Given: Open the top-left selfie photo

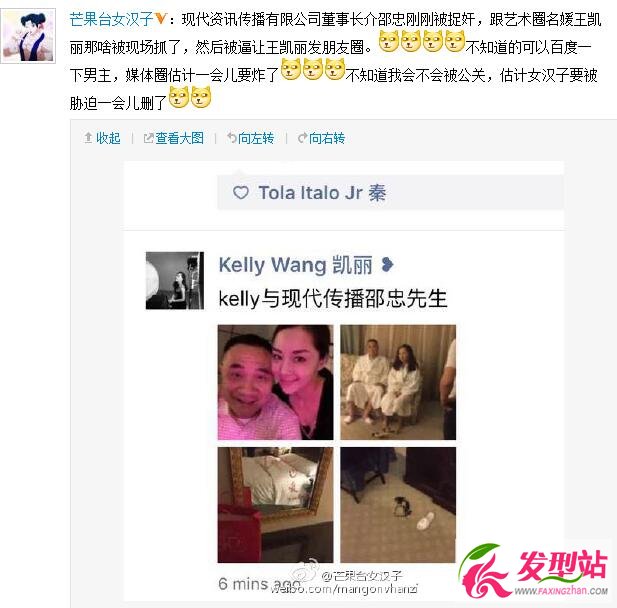Looking at the screenshot, I should [x=275, y=382].
